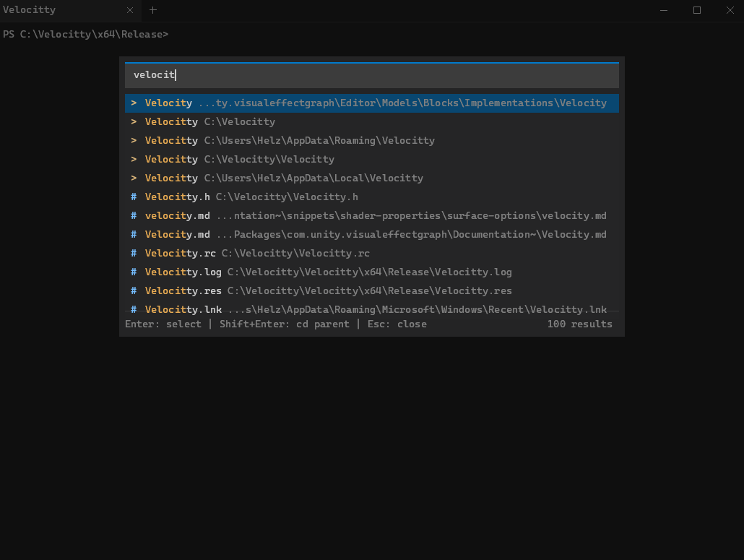Click the > directory icon beside highlighted Velocity result
This screenshot has width=744, height=560.
click(x=133, y=103)
